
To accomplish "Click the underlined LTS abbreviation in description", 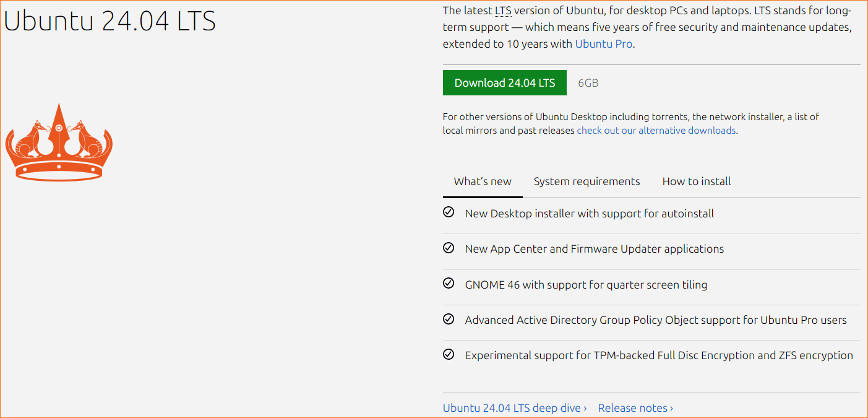I will pos(503,11).
